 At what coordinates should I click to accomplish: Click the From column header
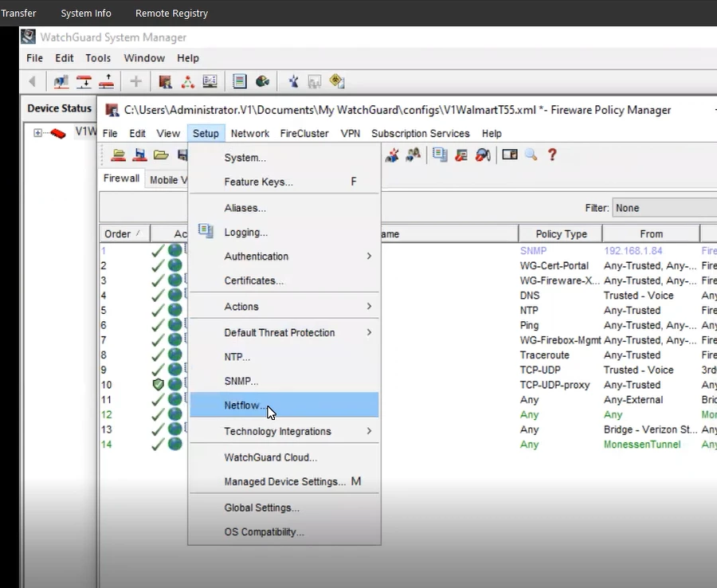(x=651, y=233)
